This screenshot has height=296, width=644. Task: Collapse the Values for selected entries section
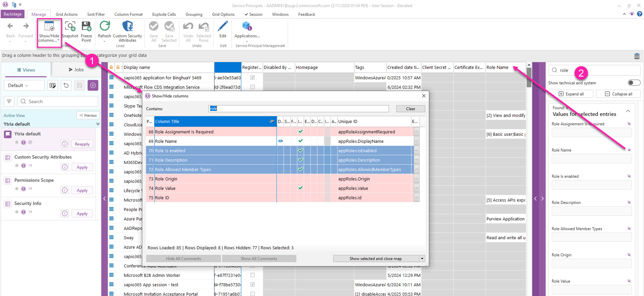(628, 111)
